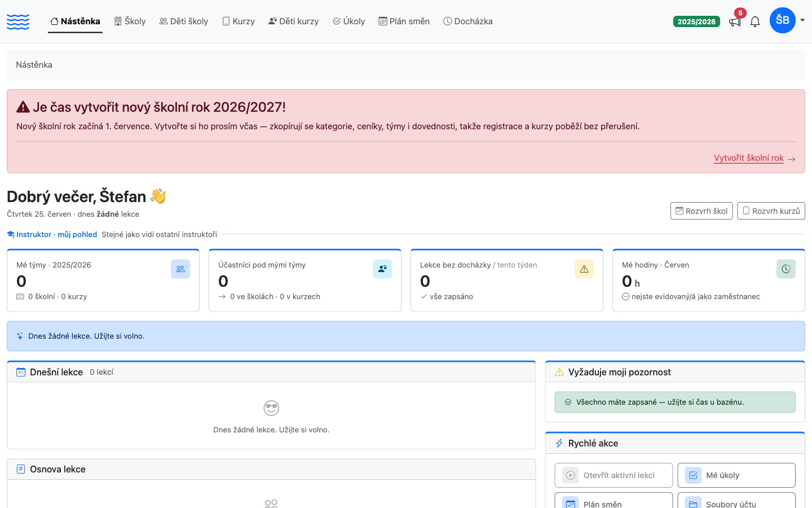
Task: Go to the Kurzy section
Action: 239,21
